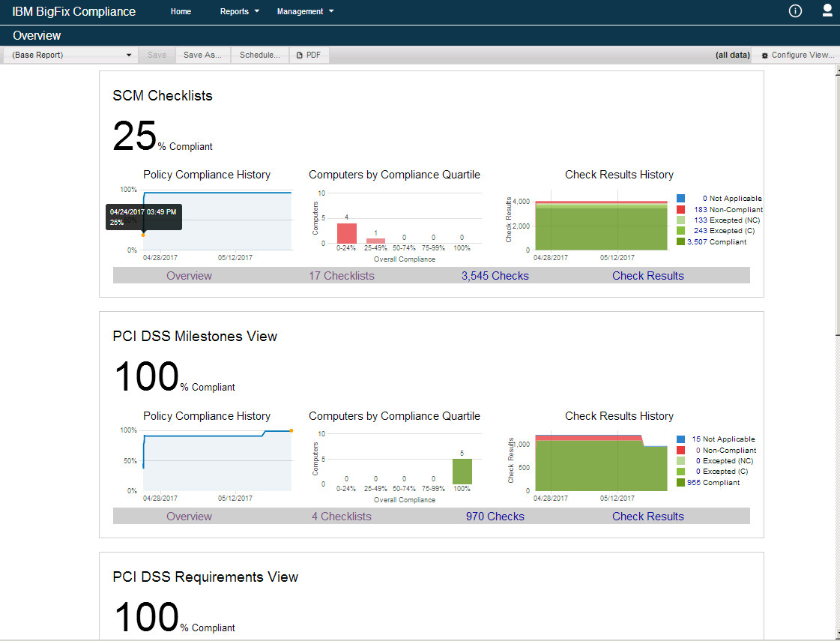Click orange end point on Milestones compliance history
The height and width of the screenshot is (641, 840).
pyautogui.click(x=291, y=430)
